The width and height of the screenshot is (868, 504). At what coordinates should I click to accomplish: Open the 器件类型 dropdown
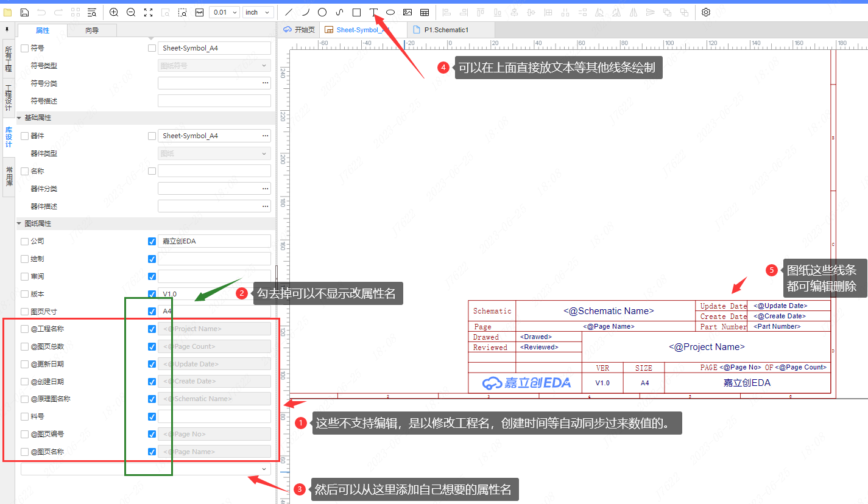214,154
